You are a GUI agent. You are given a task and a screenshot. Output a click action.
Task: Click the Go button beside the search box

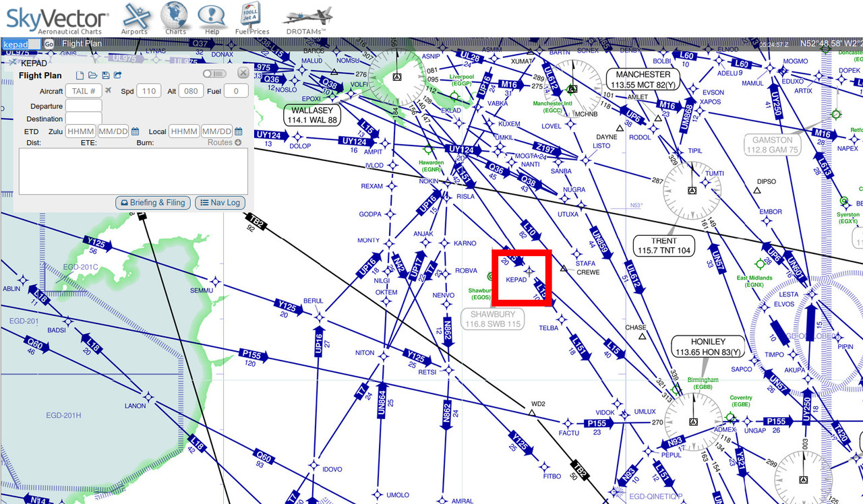tap(49, 44)
